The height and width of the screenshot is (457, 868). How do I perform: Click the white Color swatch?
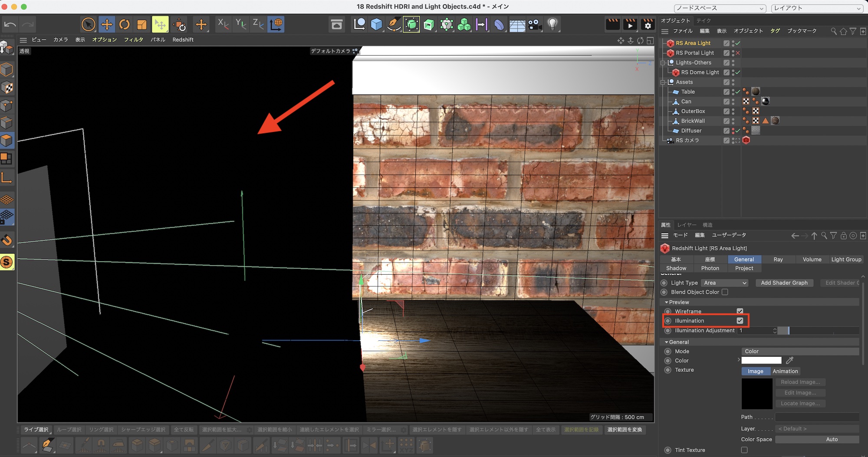(x=761, y=361)
